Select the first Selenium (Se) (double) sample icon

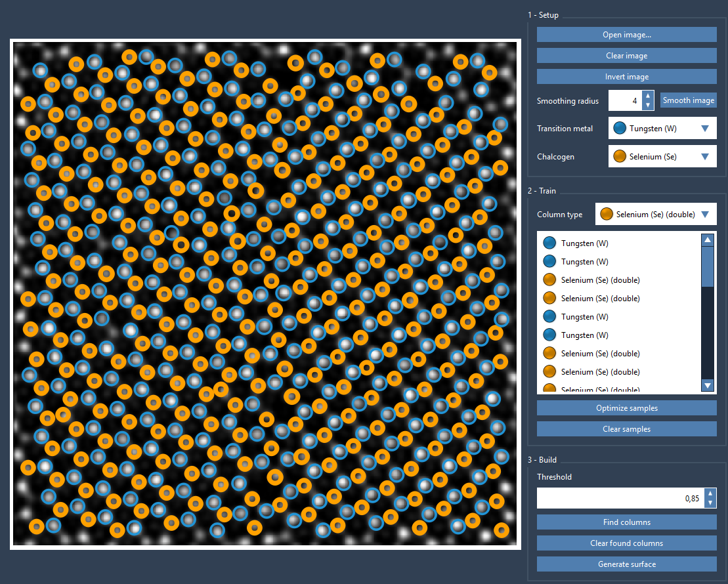(x=549, y=280)
